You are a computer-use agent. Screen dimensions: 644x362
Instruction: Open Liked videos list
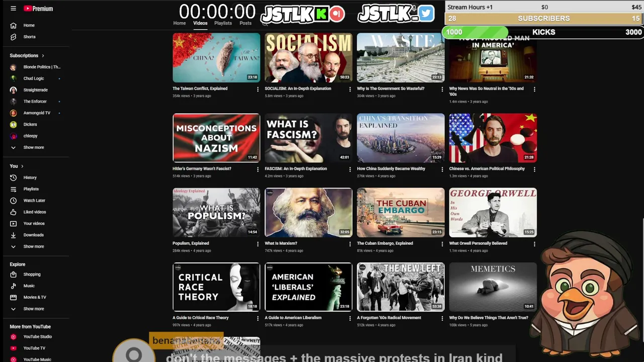[x=35, y=212]
